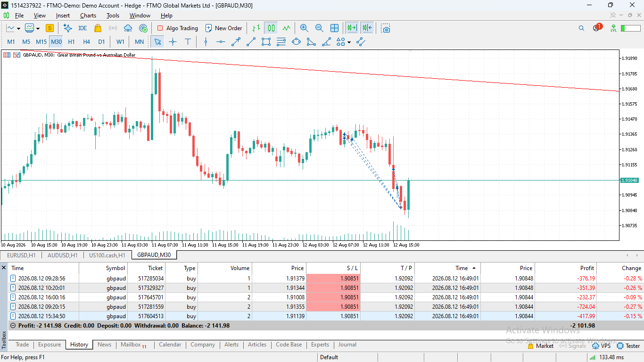Sort history by Profit column header
Image resolution: width=644 pixels, height=362 pixels.
587,268
